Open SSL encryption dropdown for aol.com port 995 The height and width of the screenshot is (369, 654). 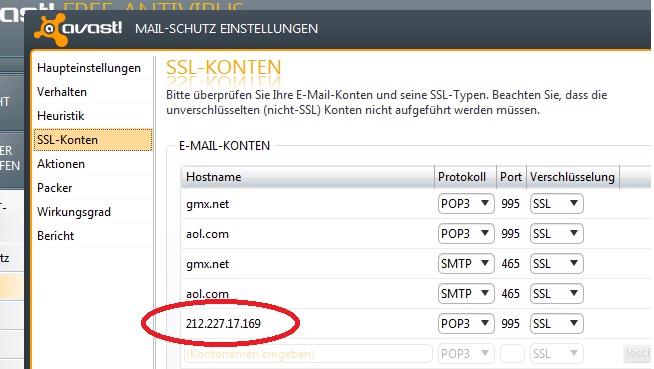(556, 234)
